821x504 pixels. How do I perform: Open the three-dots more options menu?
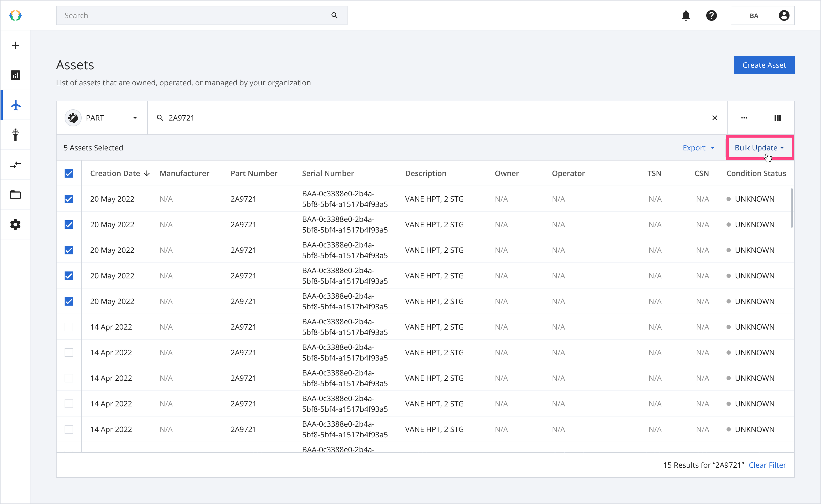pos(744,118)
